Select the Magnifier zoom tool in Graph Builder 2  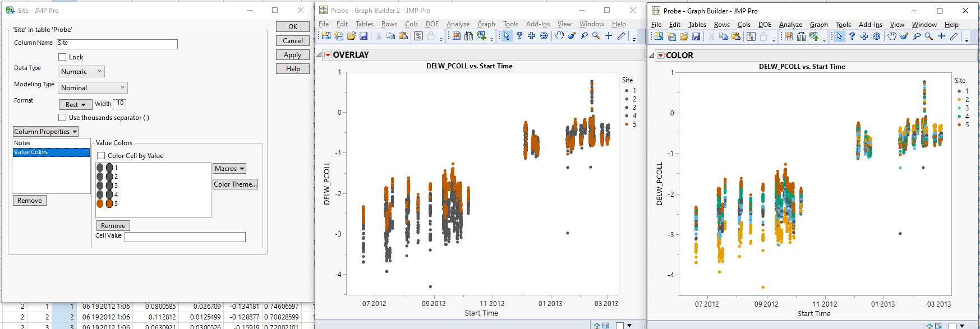(596, 36)
